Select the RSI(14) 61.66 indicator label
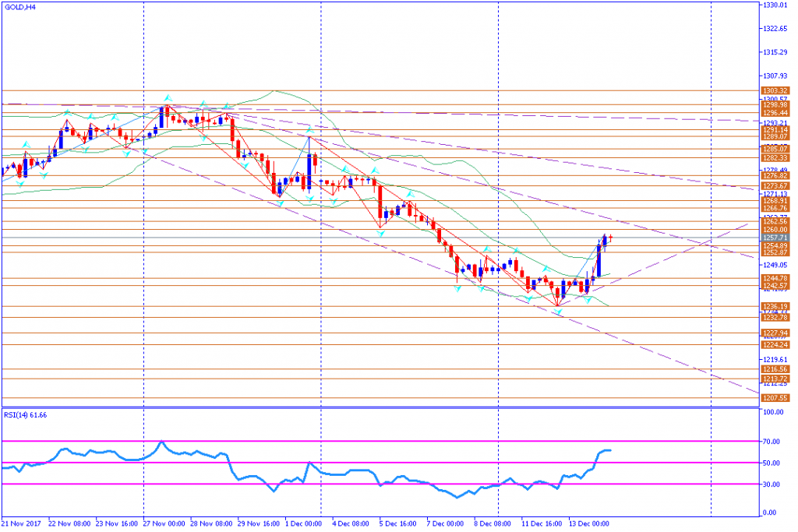Screen dimensions: 798x532 [x=26, y=415]
